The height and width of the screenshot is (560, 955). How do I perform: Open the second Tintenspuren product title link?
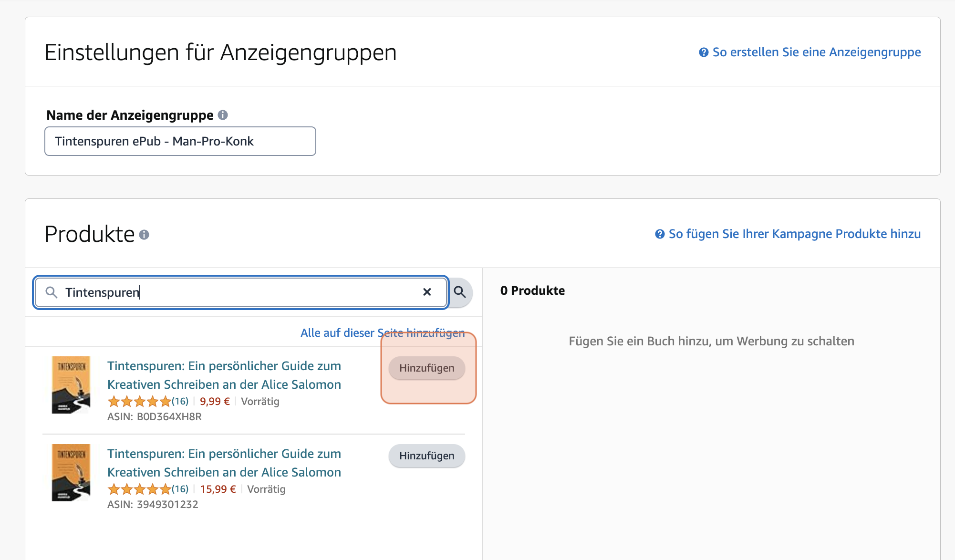pos(224,463)
